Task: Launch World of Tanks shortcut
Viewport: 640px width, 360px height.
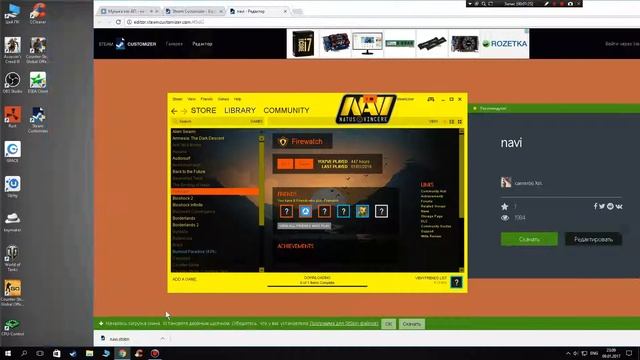Action: pos(12,258)
